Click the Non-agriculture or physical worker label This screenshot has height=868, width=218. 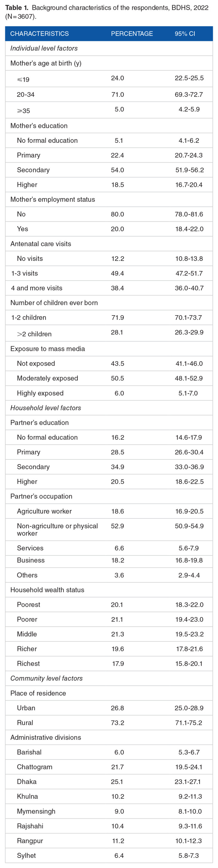[57, 529]
